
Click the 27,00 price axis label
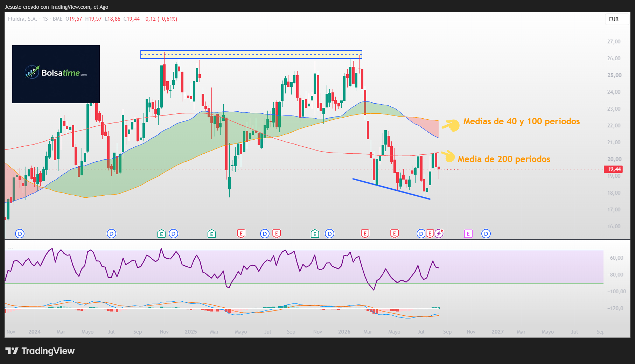click(x=614, y=42)
